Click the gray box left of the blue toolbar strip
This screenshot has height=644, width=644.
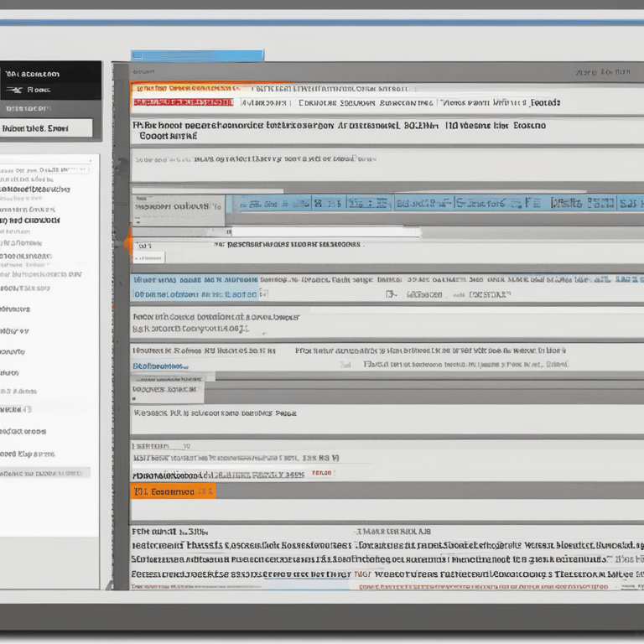click(x=179, y=210)
